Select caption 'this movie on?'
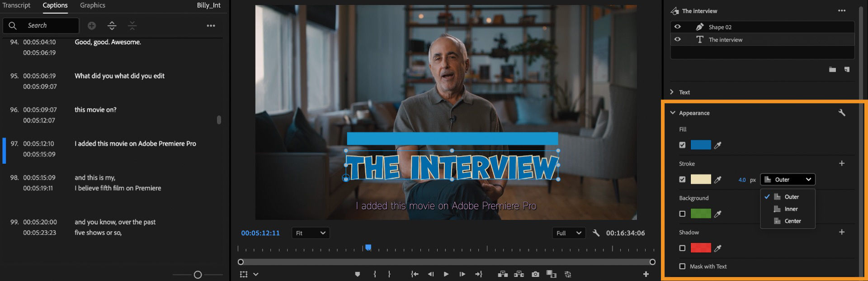The width and height of the screenshot is (868, 281). [95, 110]
